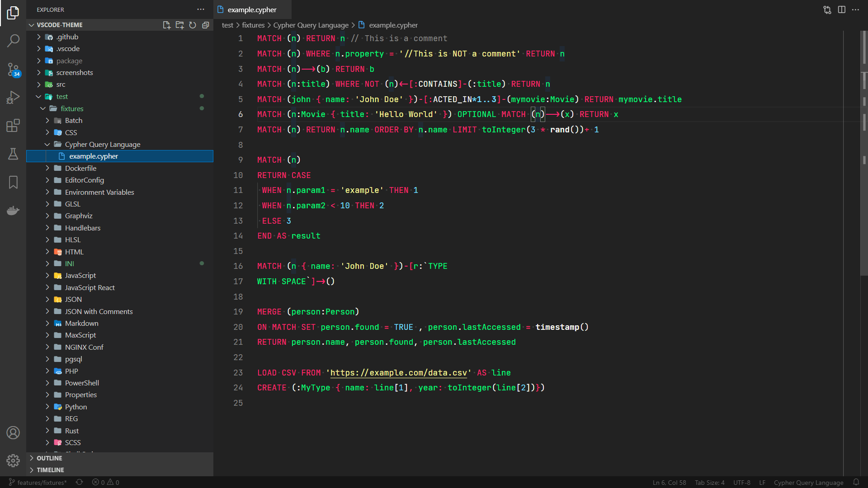Open the Run and Debug view

tap(13, 97)
